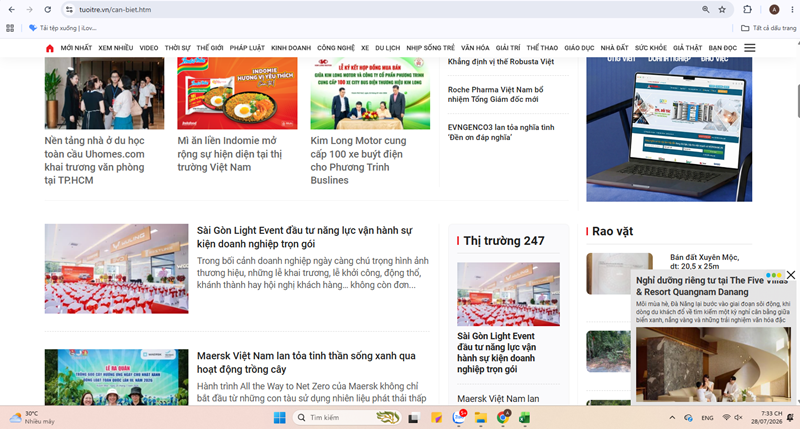This screenshot has width=800, height=429.
Task: Reload the page with the refresh icon
Action: coord(47,9)
